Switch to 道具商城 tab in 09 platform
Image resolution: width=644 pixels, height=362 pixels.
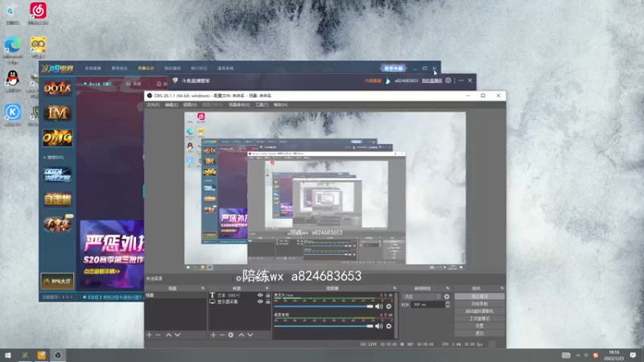coord(225,68)
